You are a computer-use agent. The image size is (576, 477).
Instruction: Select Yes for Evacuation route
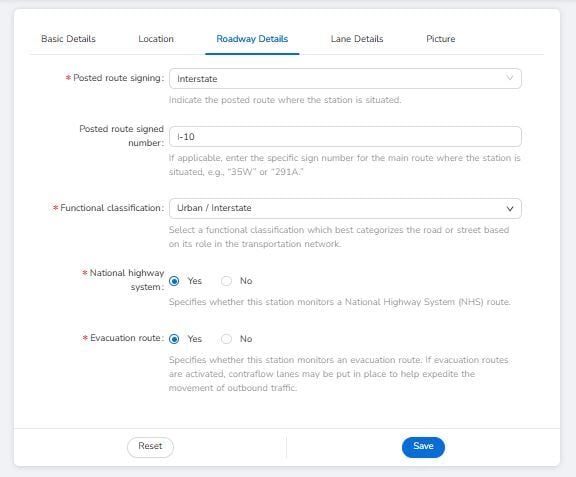point(174,339)
